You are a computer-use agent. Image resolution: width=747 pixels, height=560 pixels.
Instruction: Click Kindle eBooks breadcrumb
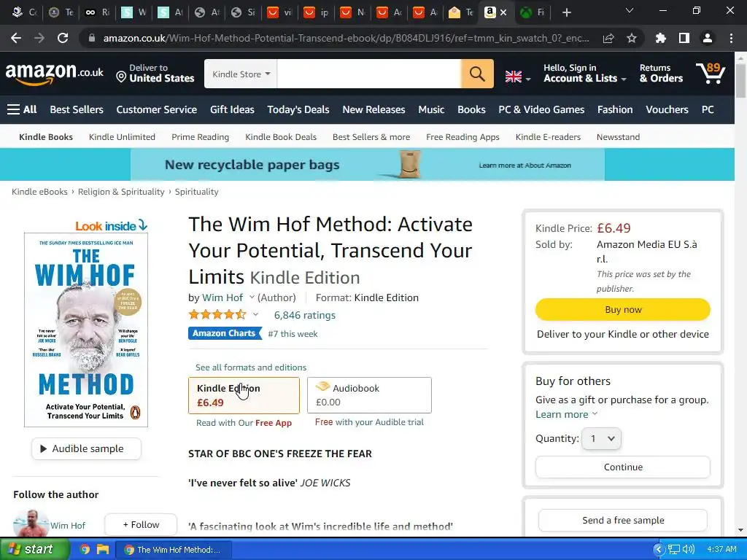[x=39, y=192]
